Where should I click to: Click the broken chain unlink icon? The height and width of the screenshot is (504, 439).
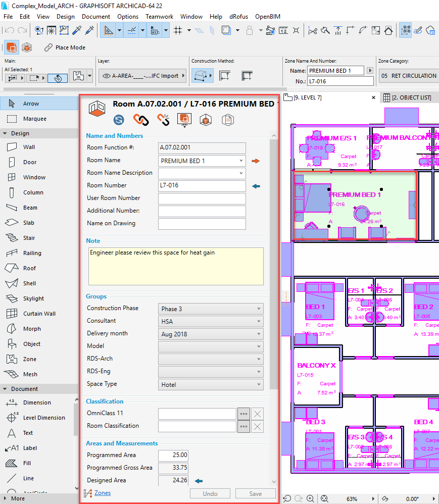click(163, 120)
